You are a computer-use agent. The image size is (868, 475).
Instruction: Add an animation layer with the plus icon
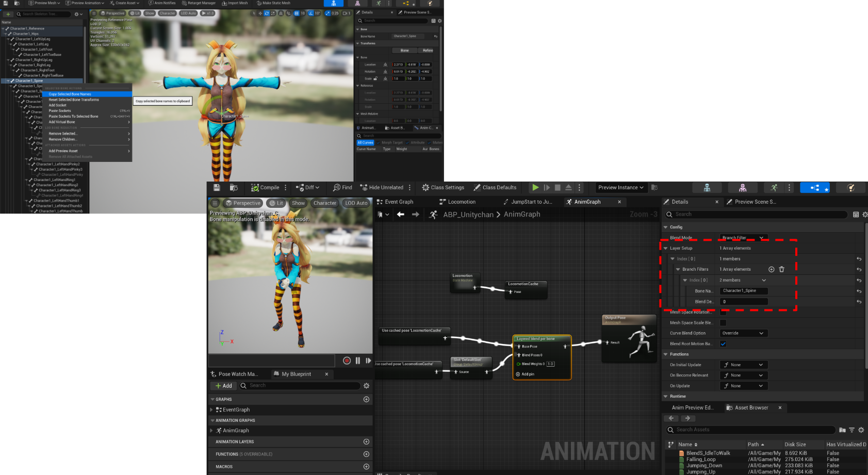(366, 441)
